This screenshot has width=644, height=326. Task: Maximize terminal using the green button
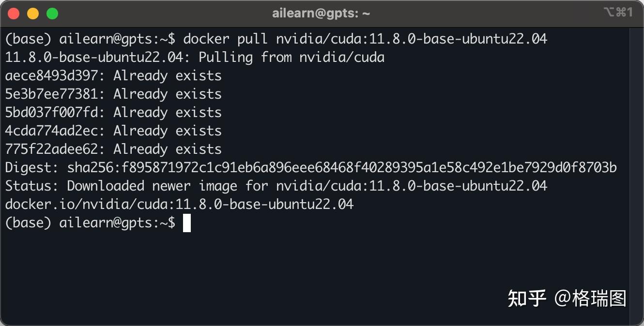(52, 14)
